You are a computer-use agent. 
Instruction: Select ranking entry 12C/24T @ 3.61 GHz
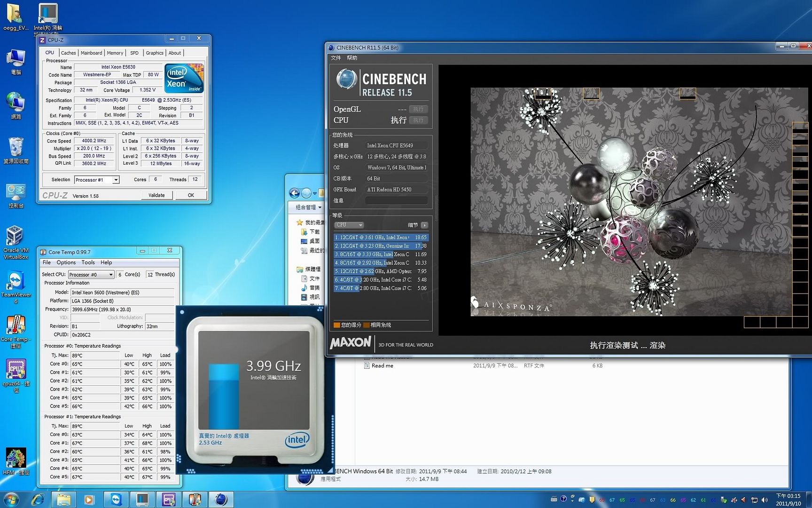tap(381, 238)
